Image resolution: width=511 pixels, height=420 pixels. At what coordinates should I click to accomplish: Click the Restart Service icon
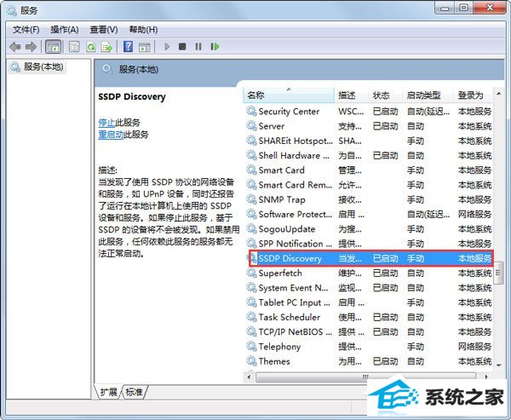215,47
